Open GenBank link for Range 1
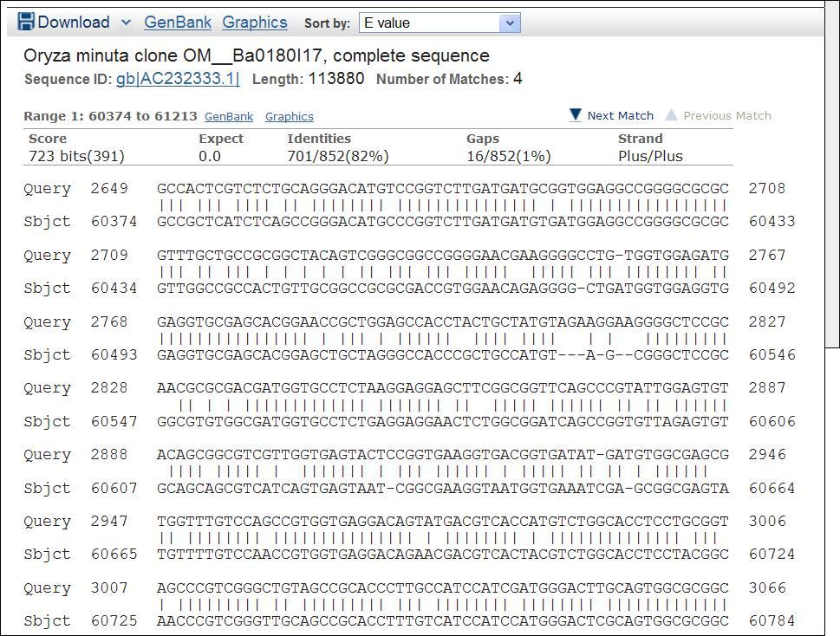 229,117
